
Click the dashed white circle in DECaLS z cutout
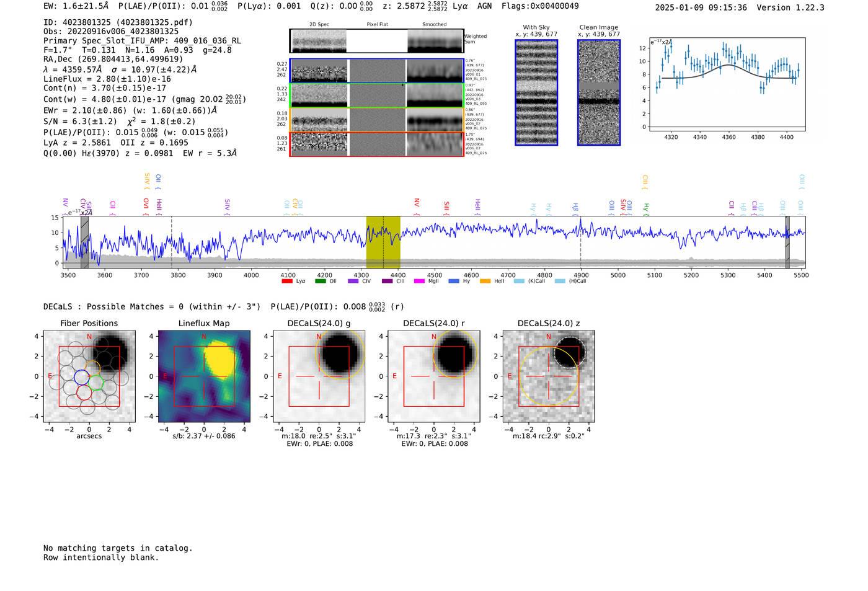click(x=569, y=352)
